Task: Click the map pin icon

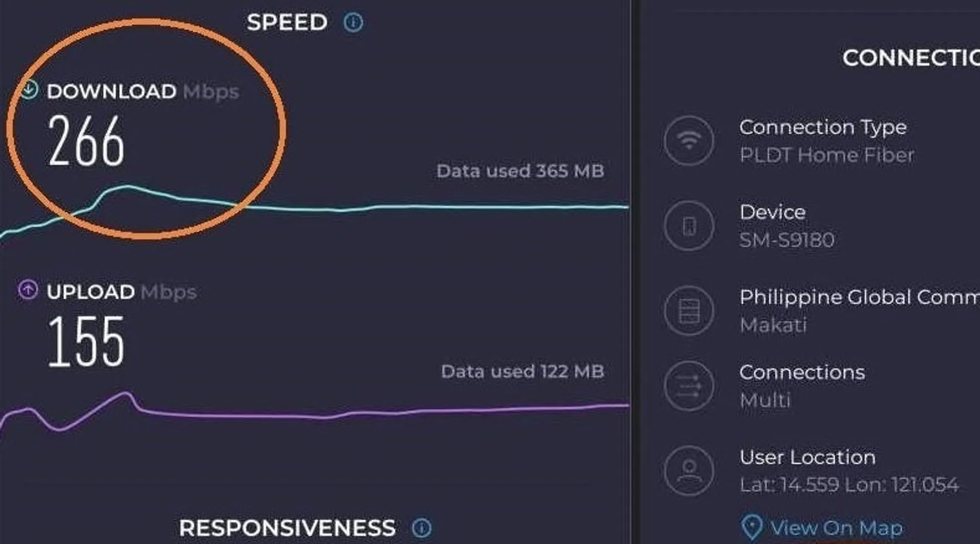Action: click(x=752, y=527)
